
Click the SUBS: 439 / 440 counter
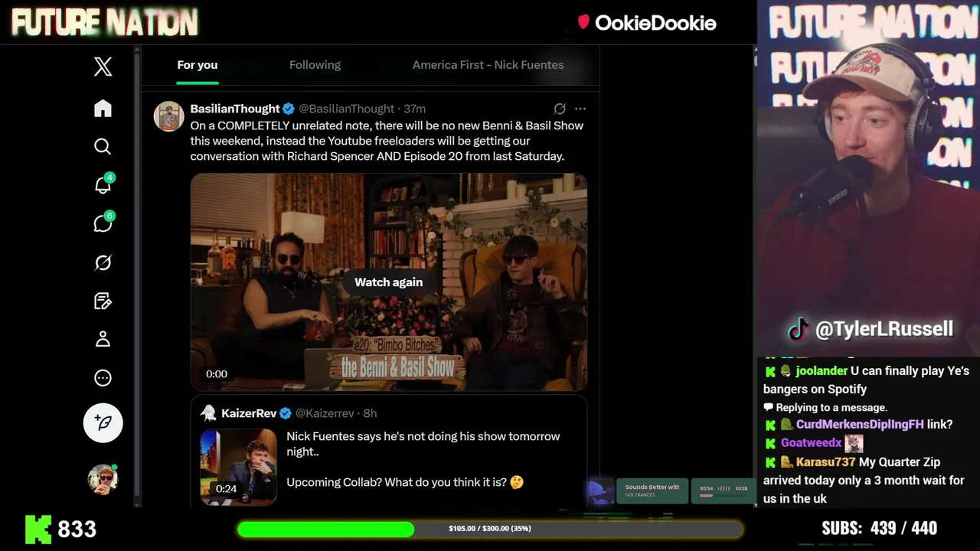(x=879, y=528)
